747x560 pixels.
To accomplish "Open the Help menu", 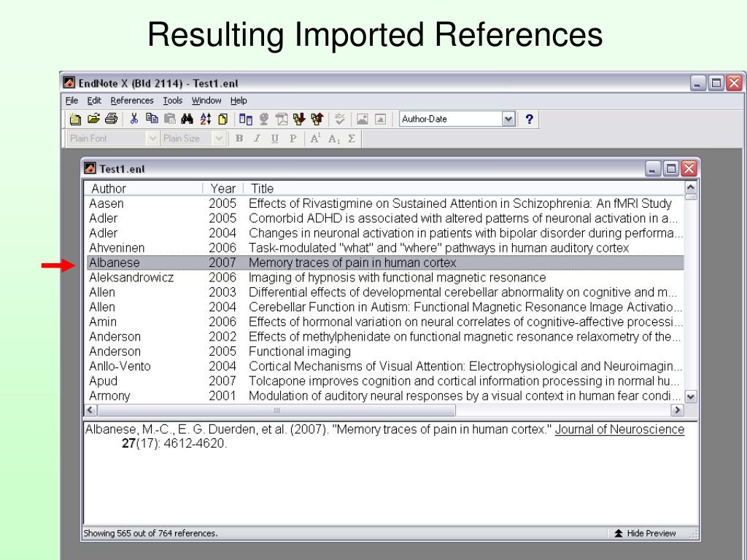I will coord(239,101).
